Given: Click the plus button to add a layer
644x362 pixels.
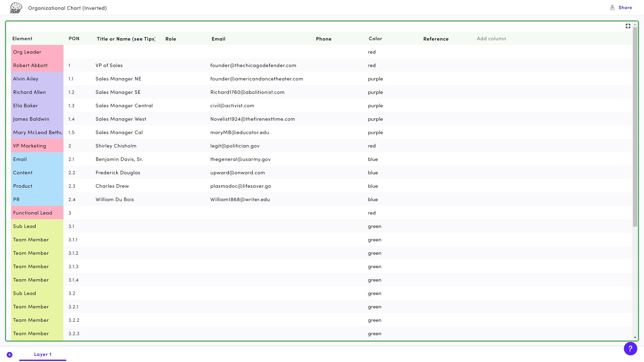Looking at the screenshot, I should (x=10, y=354).
